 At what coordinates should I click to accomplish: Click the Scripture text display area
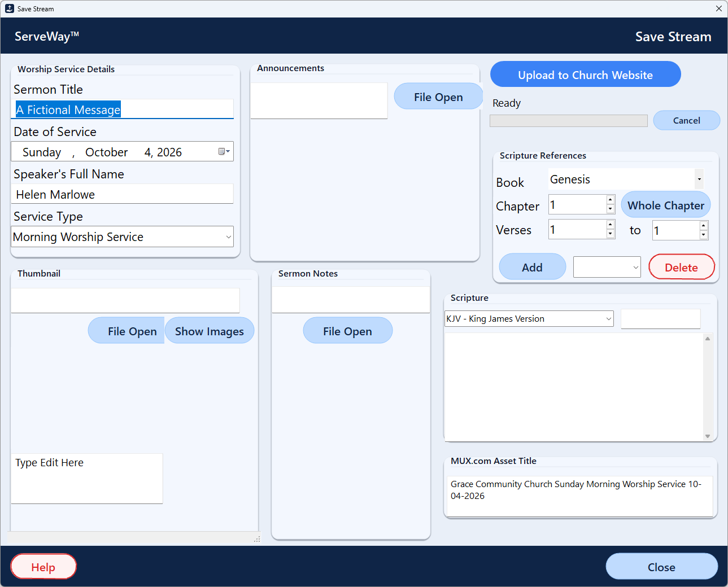tap(574, 387)
